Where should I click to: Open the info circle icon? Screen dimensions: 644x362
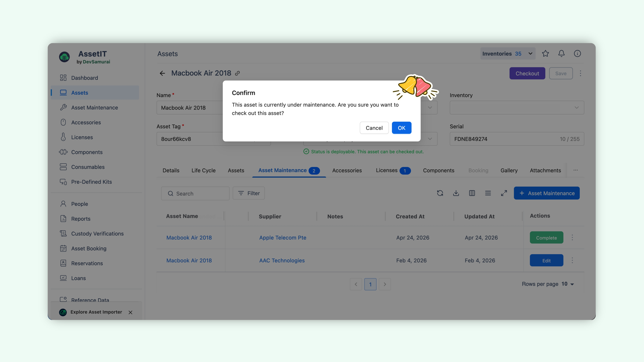577,53
